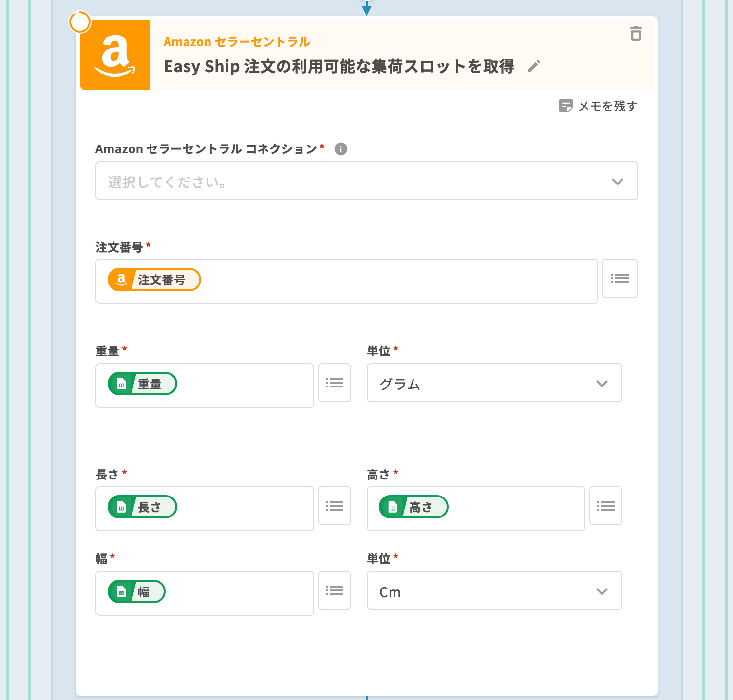Open list picker icon next to 高さ field
Viewport: 733px width, 700px height.
pyautogui.click(x=605, y=506)
